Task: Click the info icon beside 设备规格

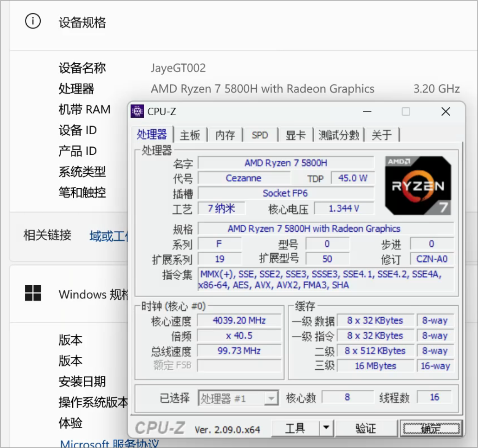Action: [x=33, y=21]
